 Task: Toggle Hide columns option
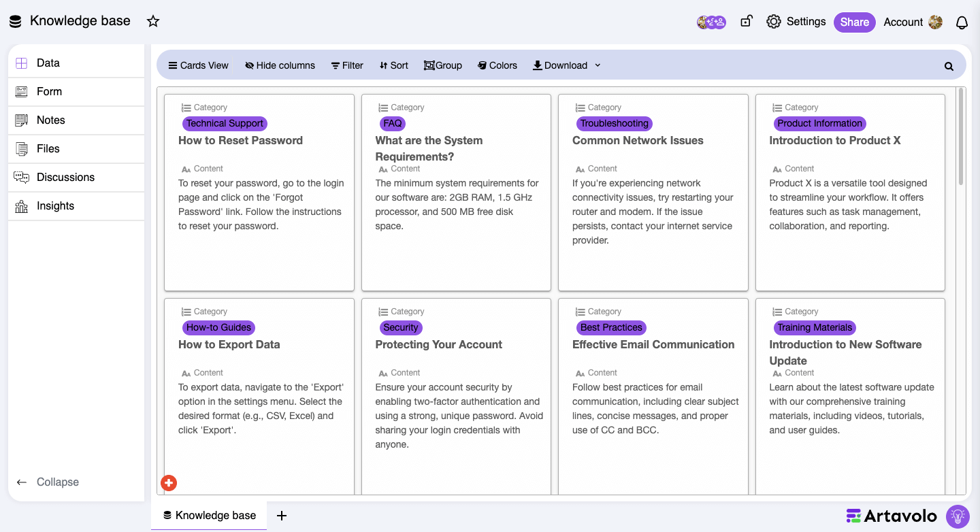click(280, 65)
